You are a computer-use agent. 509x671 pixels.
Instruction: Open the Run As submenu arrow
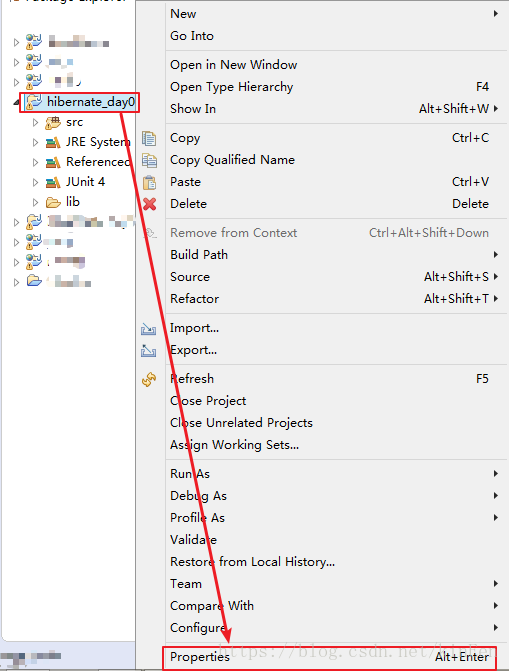[x=496, y=474]
